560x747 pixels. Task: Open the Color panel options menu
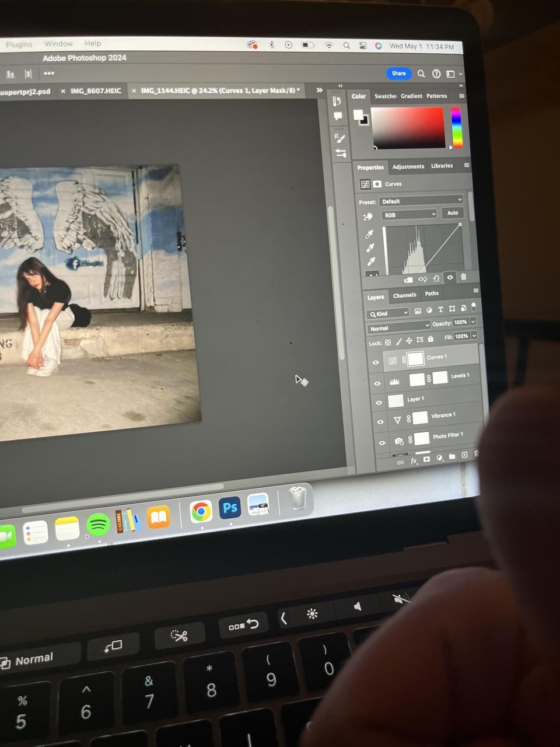tap(461, 96)
